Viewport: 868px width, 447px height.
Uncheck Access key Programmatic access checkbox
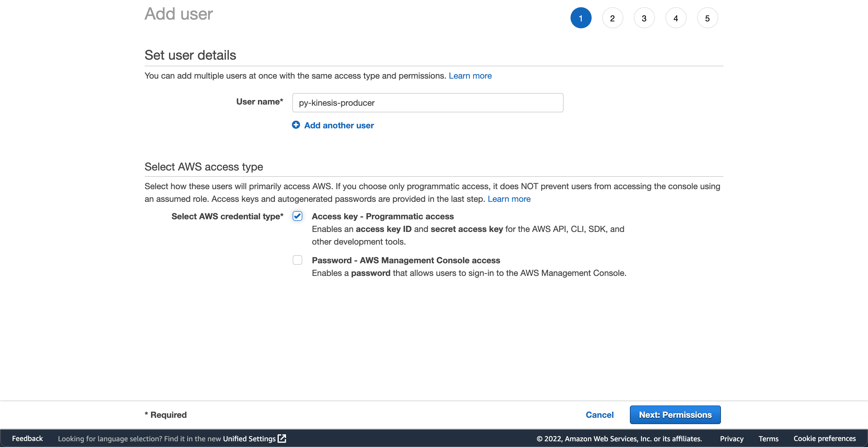tap(297, 216)
